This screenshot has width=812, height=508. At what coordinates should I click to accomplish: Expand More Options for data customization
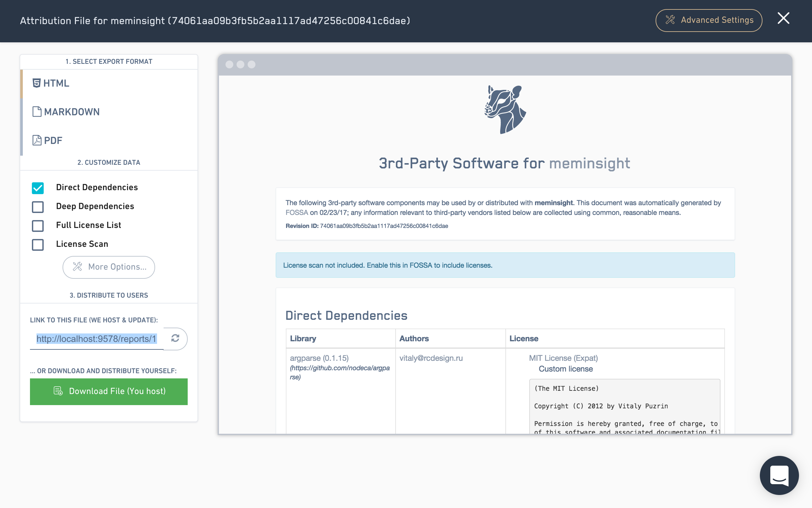pos(109,267)
